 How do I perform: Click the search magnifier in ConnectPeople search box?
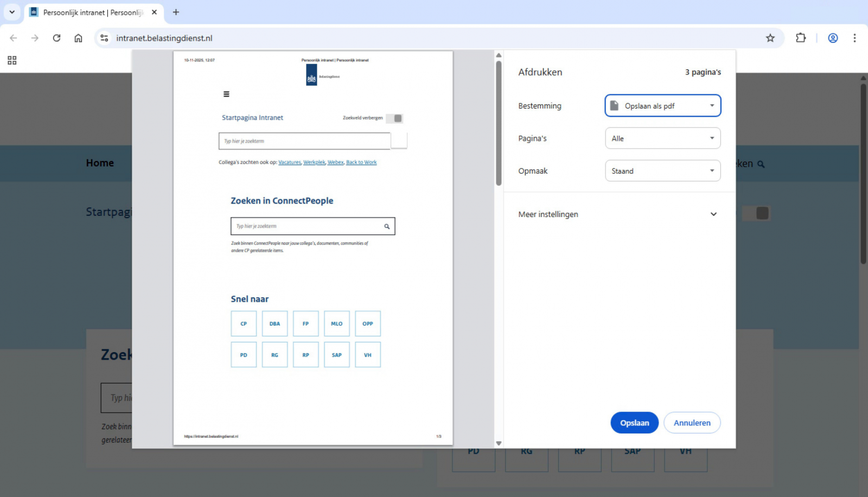(x=387, y=226)
